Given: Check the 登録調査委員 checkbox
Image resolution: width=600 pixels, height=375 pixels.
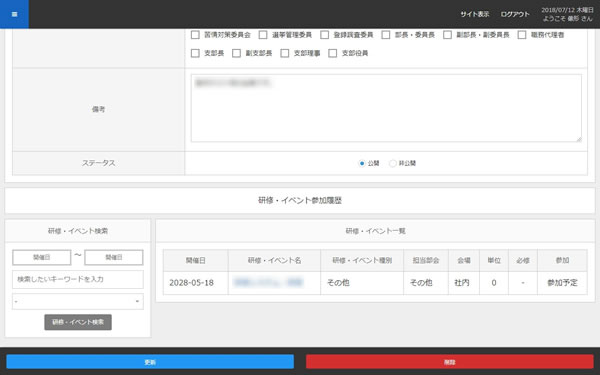Looking at the screenshot, I should coord(324,35).
